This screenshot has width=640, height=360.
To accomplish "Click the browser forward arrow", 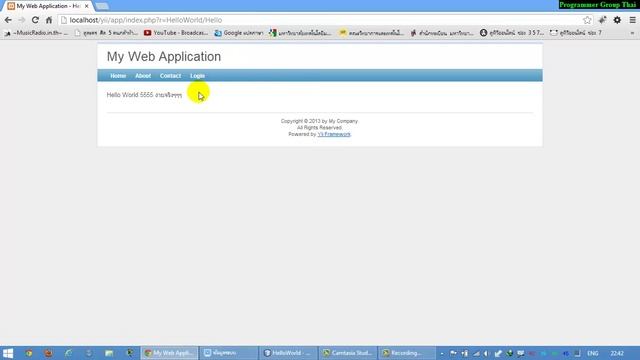I will 22,20.
